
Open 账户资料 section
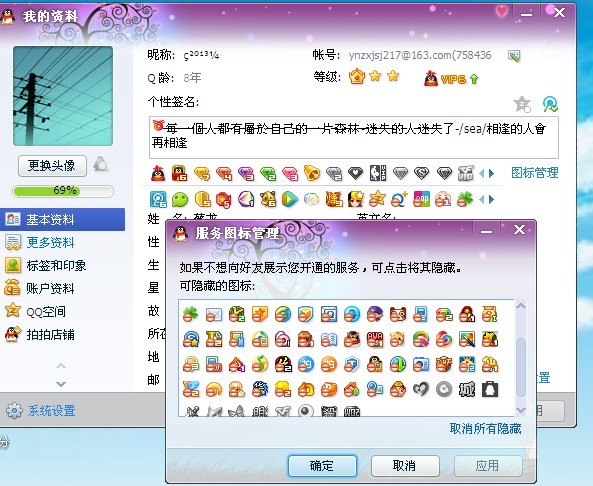pos(50,289)
